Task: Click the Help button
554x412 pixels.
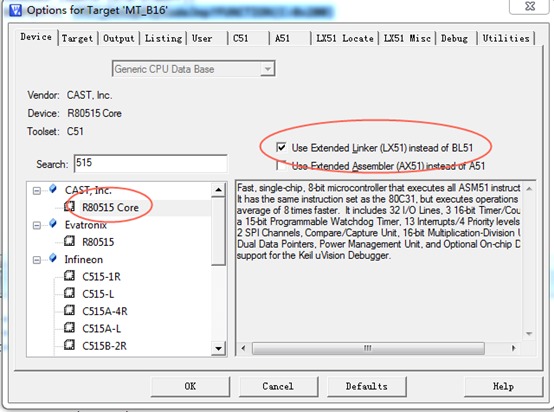Action: click(x=503, y=386)
